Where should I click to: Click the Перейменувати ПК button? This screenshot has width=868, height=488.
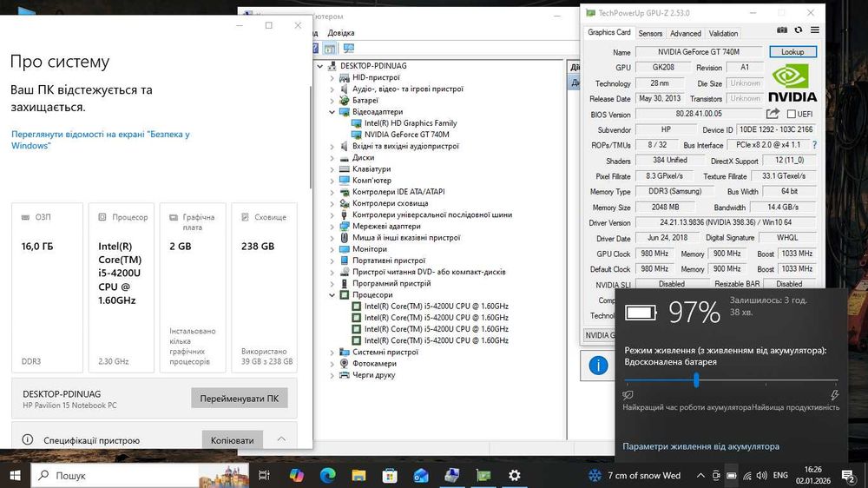240,399
